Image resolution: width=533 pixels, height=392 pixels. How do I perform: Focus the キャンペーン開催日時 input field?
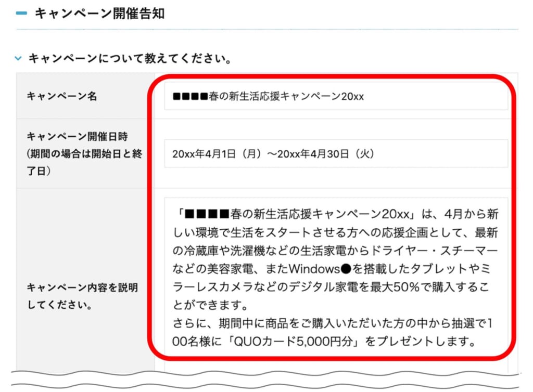click(x=335, y=154)
